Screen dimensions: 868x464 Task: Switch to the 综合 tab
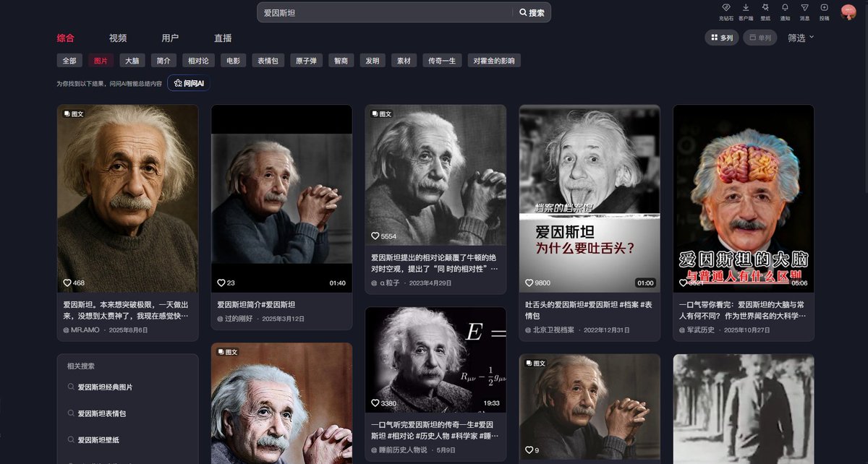coord(66,38)
